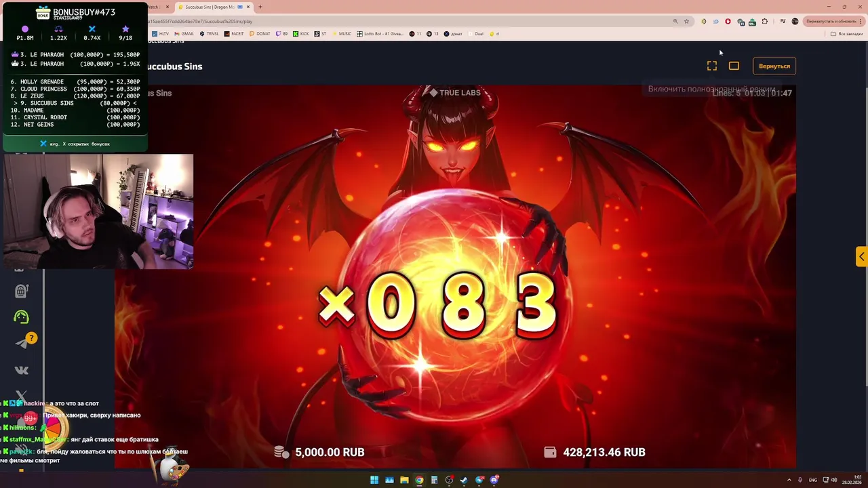Open the HLTV bookmark

point(160,33)
